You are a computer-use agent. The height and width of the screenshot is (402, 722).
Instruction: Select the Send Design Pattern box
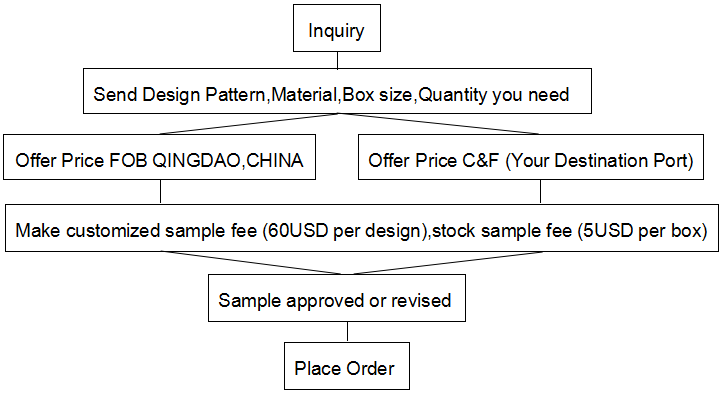337,91
